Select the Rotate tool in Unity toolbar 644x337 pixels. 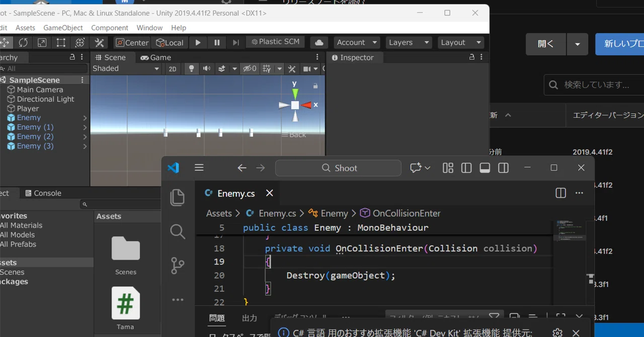24,43
